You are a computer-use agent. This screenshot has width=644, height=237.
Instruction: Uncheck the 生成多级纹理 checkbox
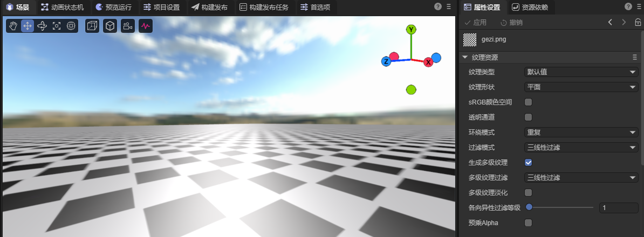(x=529, y=162)
